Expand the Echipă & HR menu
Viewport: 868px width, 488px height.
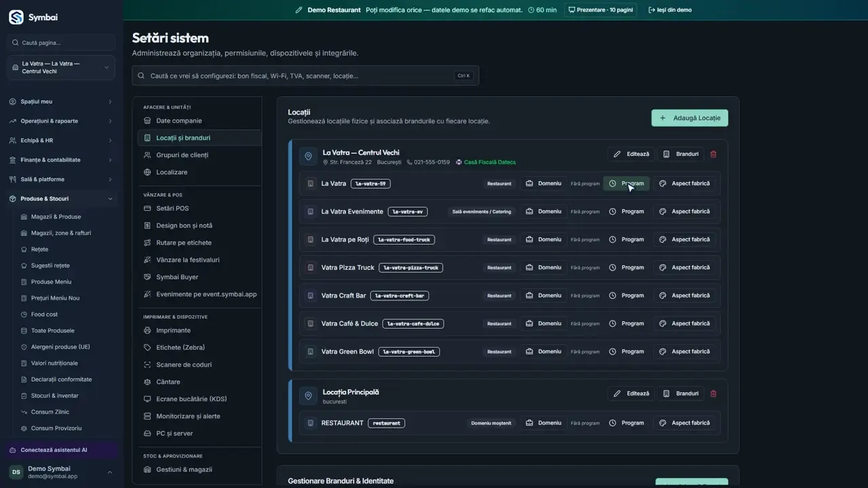pos(61,140)
